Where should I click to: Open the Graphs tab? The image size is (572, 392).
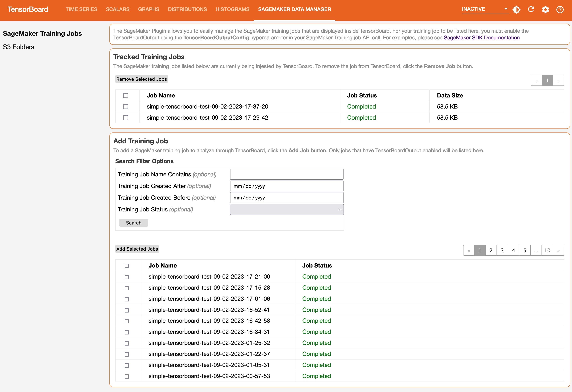pos(149,9)
